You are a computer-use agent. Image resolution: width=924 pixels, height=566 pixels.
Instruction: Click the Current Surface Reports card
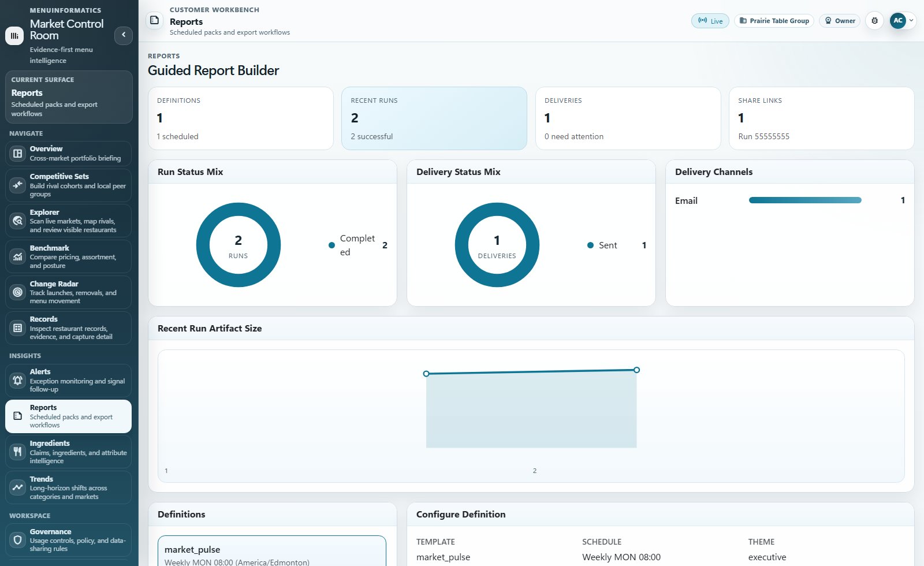coord(69,97)
